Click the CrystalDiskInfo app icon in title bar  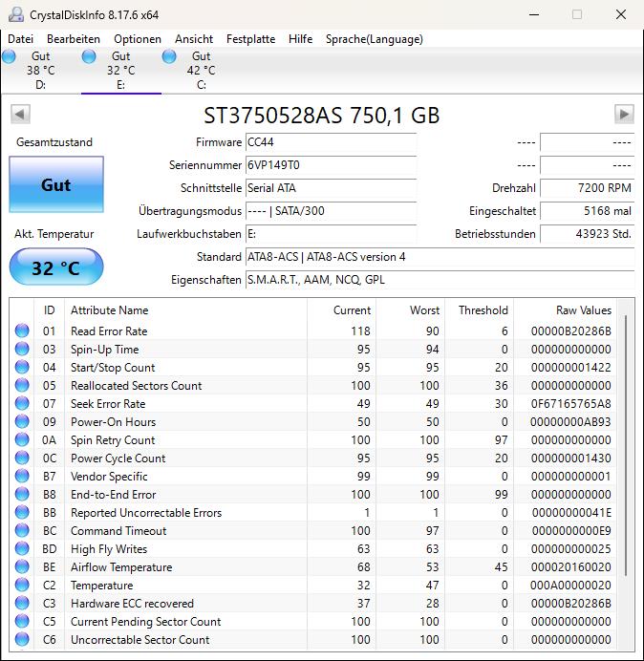point(16,14)
